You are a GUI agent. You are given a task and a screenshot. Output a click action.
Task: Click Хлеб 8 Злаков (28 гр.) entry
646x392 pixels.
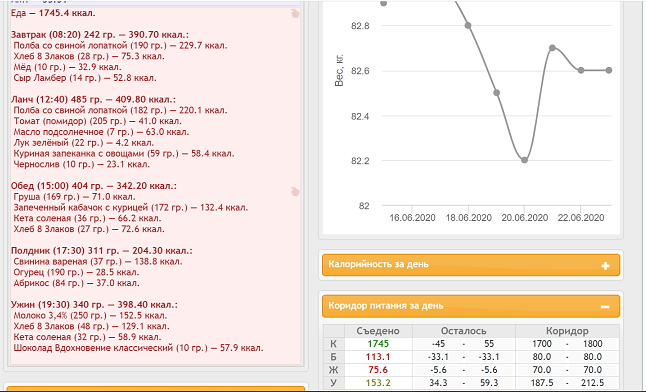pyautogui.click(x=89, y=56)
